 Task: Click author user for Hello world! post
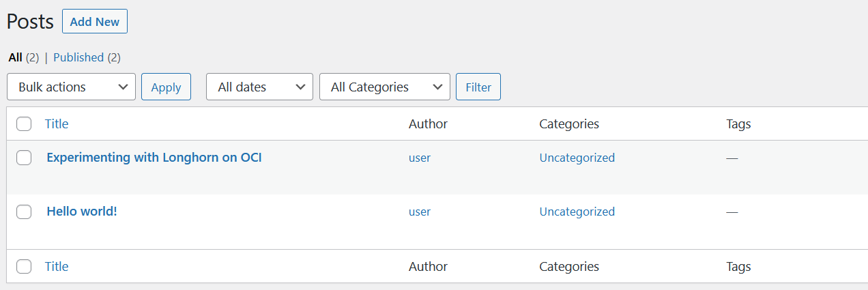(420, 212)
